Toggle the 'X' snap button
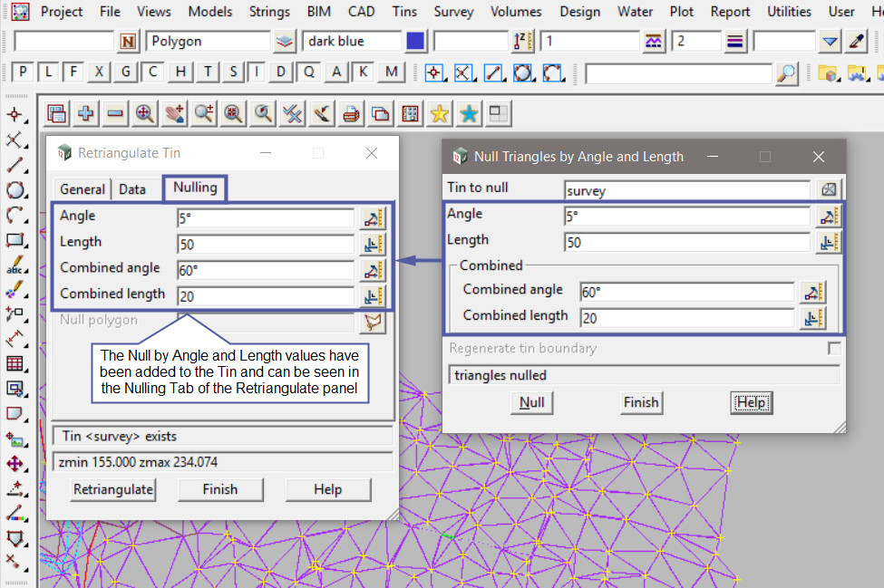The height and width of the screenshot is (588, 884). click(99, 72)
